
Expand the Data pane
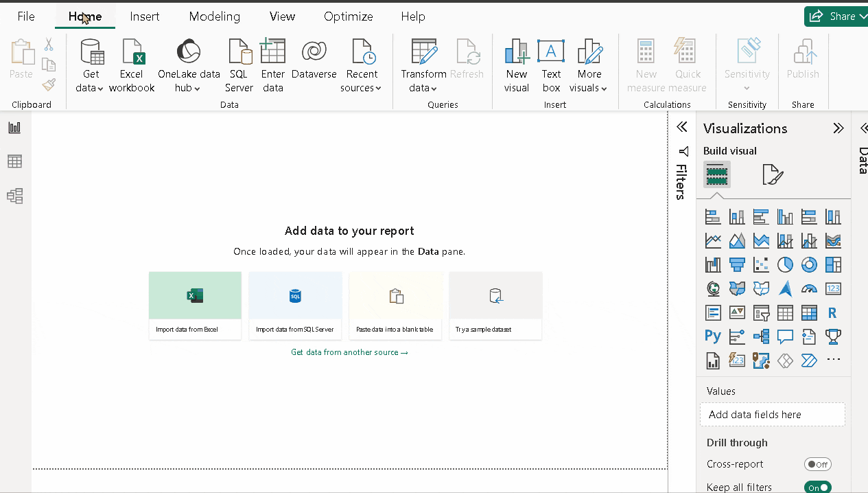[863, 128]
